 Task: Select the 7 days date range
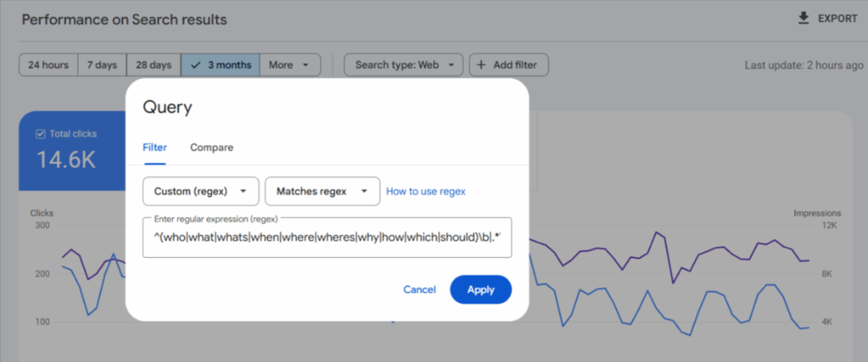point(102,64)
